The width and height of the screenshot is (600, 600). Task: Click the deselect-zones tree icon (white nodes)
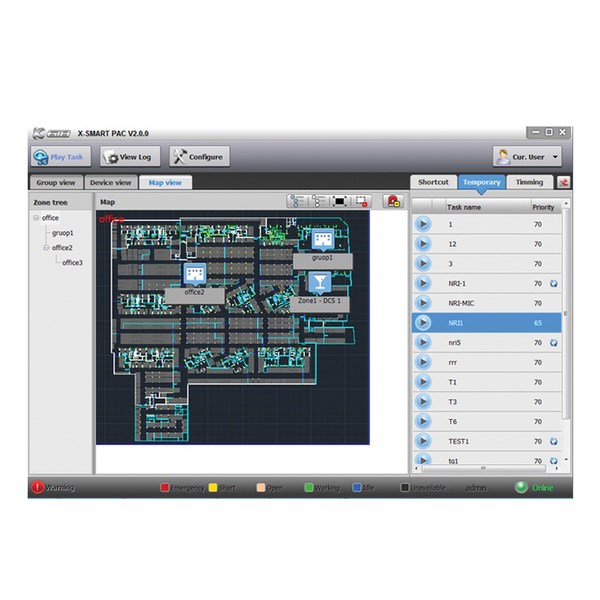(x=318, y=201)
